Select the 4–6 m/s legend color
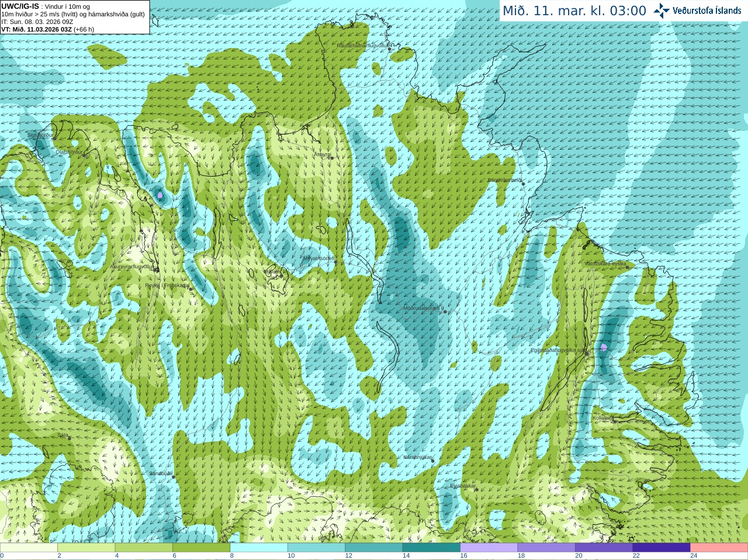This screenshot has width=748, height=560. click(144, 548)
